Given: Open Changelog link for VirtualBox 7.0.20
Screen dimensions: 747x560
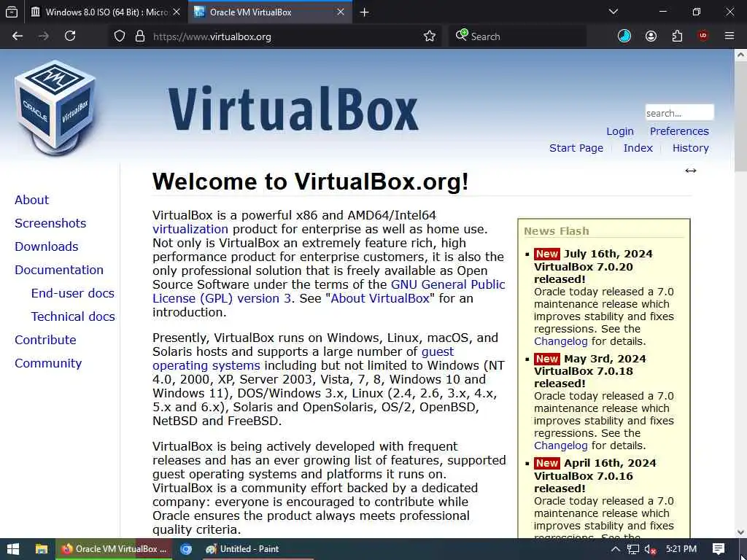Looking at the screenshot, I should (x=561, y=341).
